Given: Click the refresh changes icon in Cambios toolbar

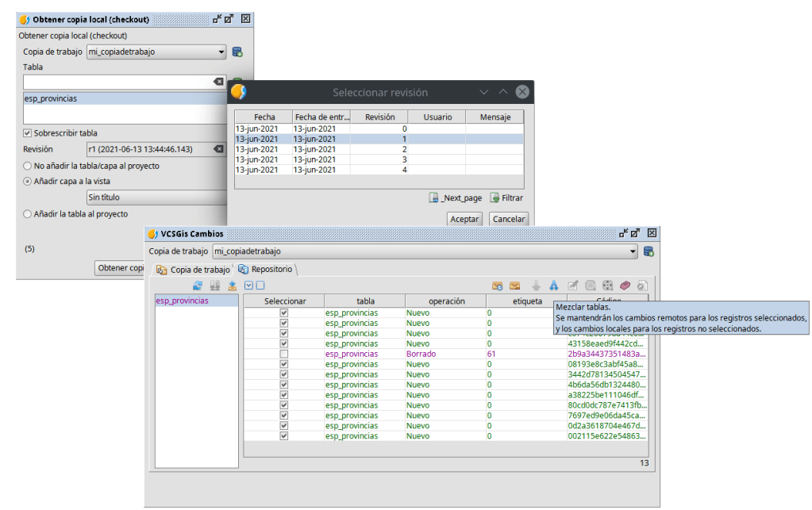Looking at the screenshot, I should point(198,286).
